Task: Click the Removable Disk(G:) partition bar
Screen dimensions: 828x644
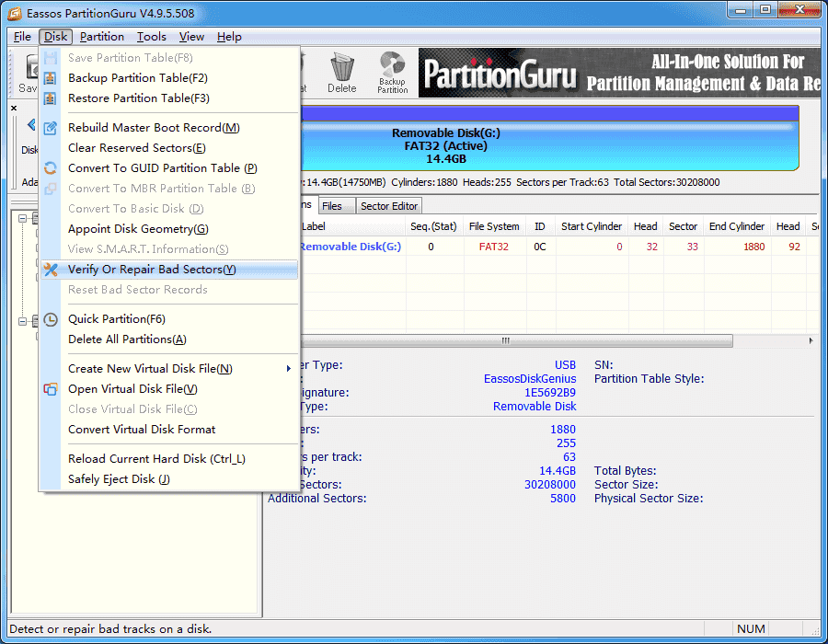Action: click(549, 139)
